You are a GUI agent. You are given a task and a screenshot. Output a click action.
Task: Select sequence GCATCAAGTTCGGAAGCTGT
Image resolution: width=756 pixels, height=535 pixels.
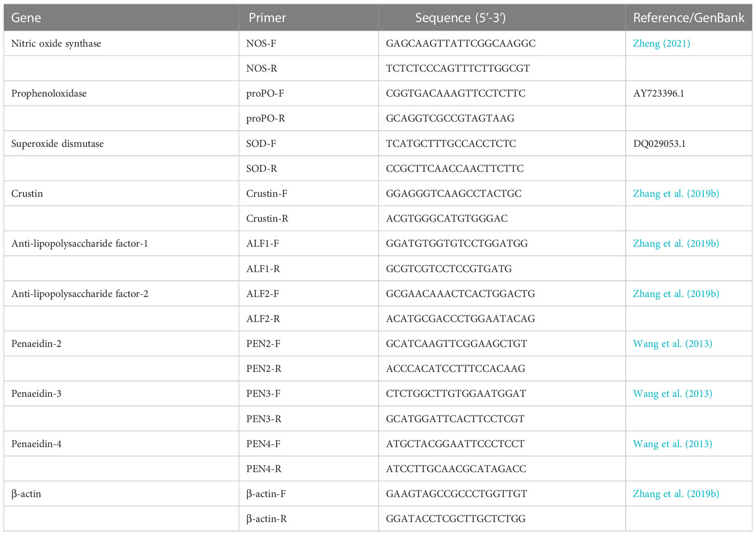(456, 344)
